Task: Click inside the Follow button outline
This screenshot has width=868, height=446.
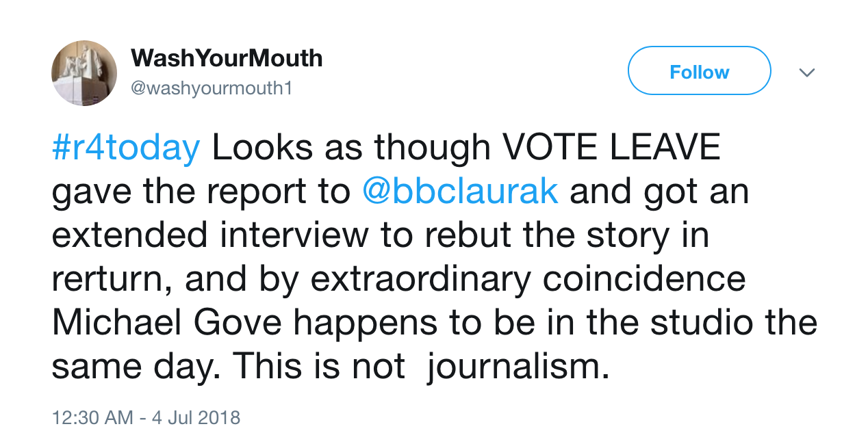Action: pos(699,70)
